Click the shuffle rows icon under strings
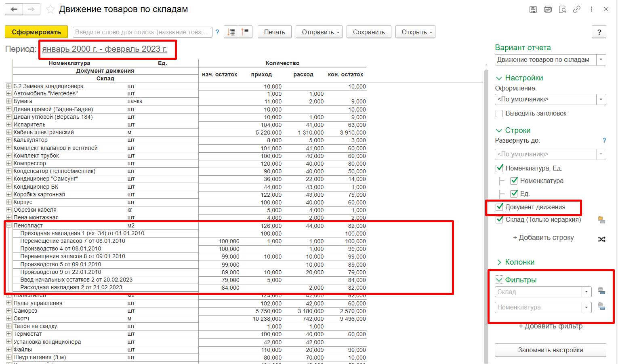This screenshot has height=364, width=618. [601, 239]
